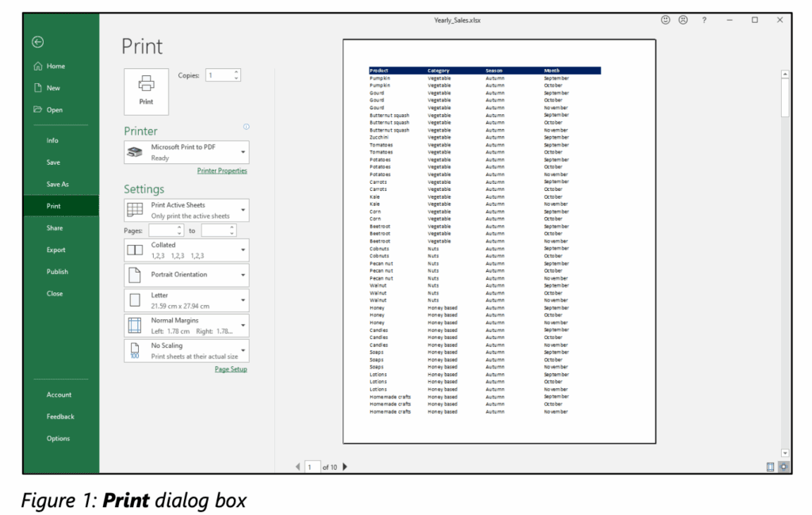
Task: Click the Back arrow to leave Print view
Action: tap(37, 42)
